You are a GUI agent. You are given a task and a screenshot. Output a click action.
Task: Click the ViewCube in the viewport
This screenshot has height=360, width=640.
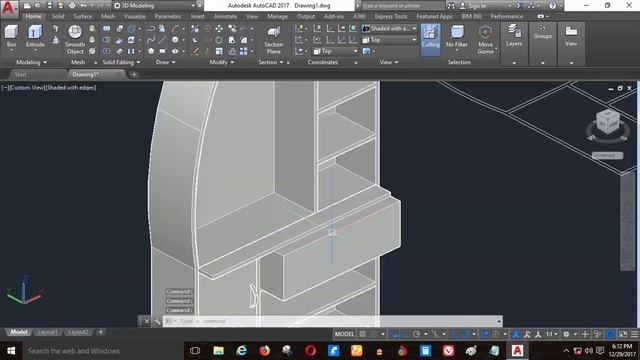[608, 121]
